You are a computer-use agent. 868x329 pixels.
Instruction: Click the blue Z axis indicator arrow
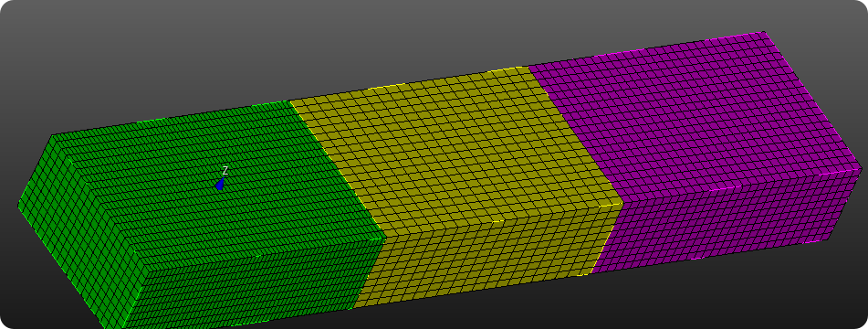pos(220,184)
